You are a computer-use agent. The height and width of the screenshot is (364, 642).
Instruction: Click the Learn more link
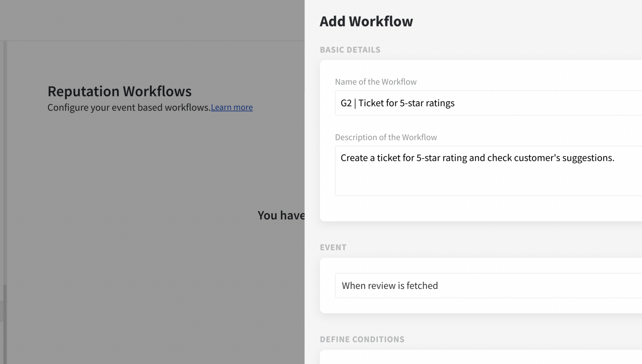231,107
